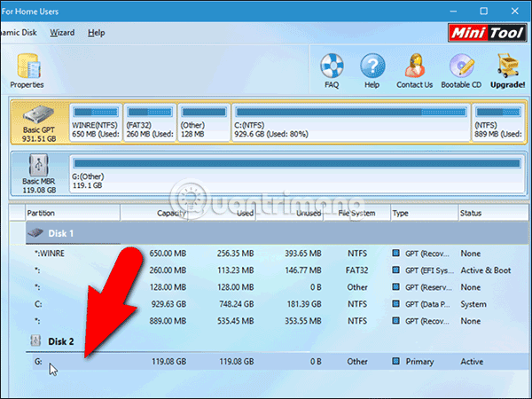Screen dimensions: 532x399
Task: Select the G: partition row label
Action: (38, 362)
